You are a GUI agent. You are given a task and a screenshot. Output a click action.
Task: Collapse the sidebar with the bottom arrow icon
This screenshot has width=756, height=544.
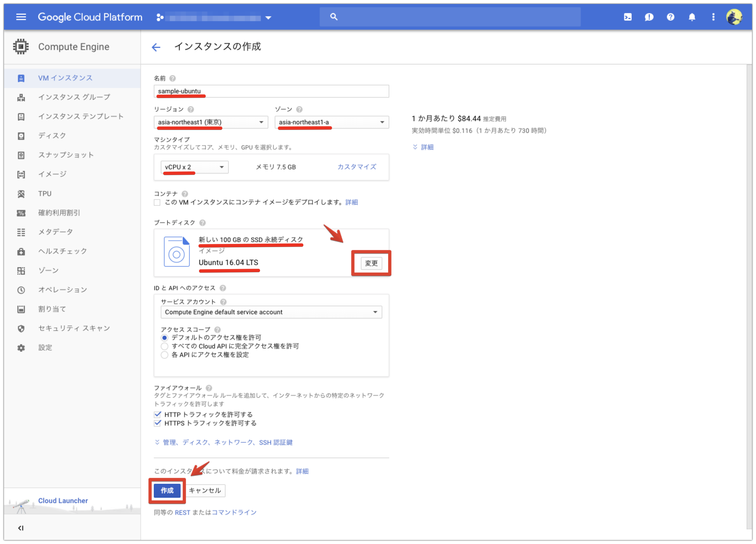pos(21,528)
